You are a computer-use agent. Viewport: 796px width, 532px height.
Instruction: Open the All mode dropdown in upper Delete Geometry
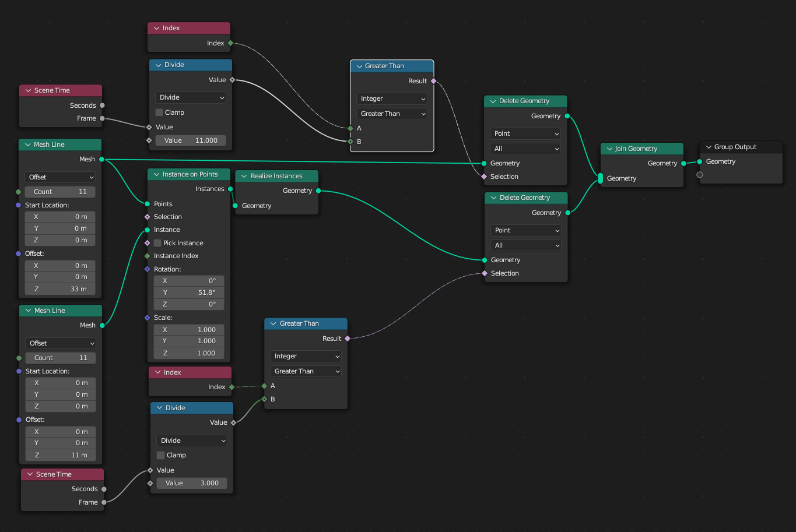pos(525,149)
